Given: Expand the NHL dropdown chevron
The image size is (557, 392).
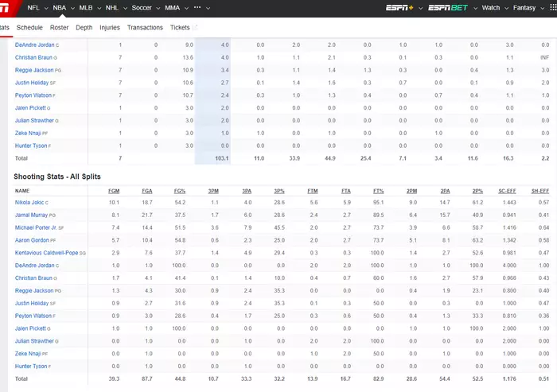Looking at the screenshot, I should point(125,8).
